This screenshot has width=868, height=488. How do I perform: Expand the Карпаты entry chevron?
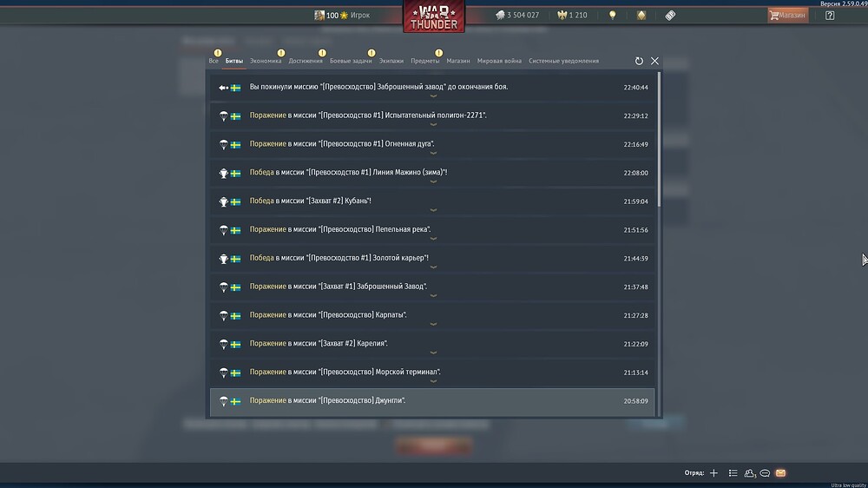pos(433,325)
